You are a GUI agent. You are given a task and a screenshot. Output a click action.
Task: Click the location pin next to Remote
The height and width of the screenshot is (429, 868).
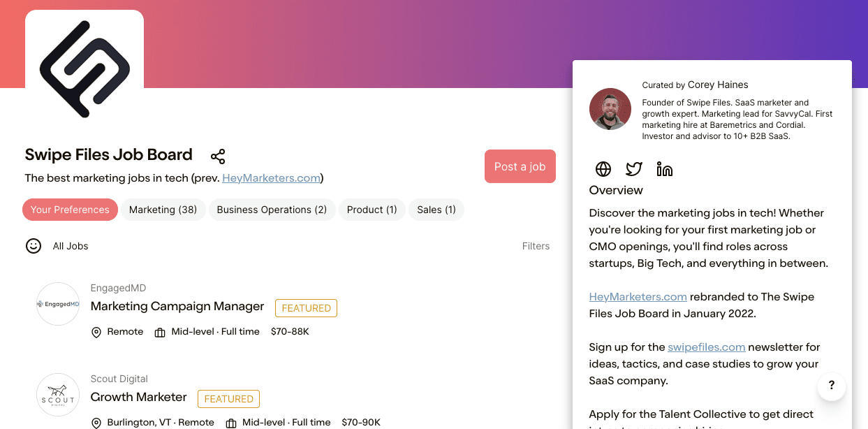pos(96,333)
